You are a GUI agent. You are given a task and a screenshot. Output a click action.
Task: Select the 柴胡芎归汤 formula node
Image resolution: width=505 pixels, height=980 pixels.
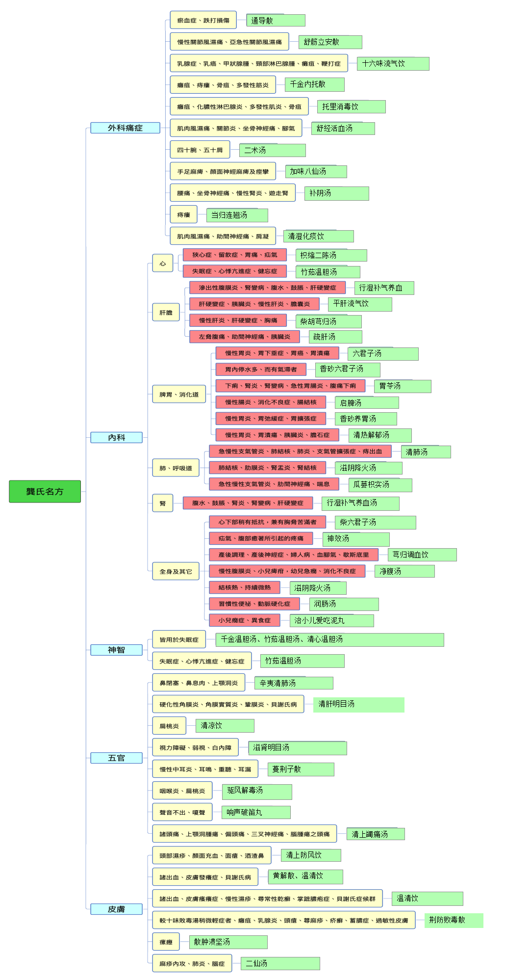click(x=328, y=321)
